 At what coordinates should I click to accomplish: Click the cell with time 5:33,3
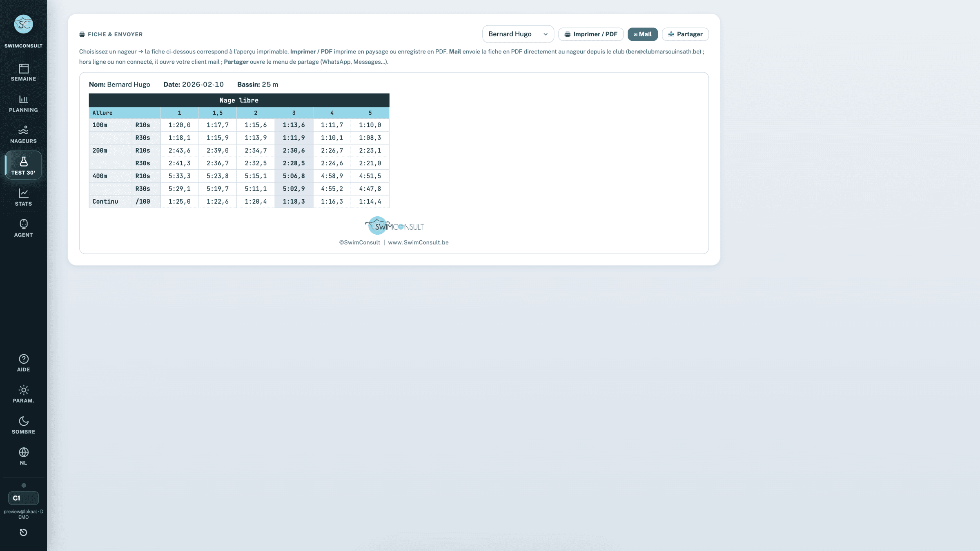(179, 176)
